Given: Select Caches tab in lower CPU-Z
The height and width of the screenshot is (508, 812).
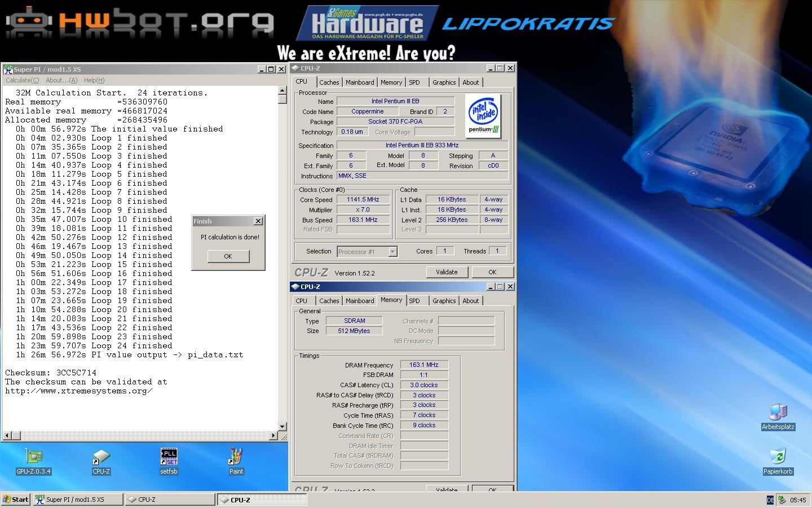Looking at the screenshot, I should [x=329, y=301].
